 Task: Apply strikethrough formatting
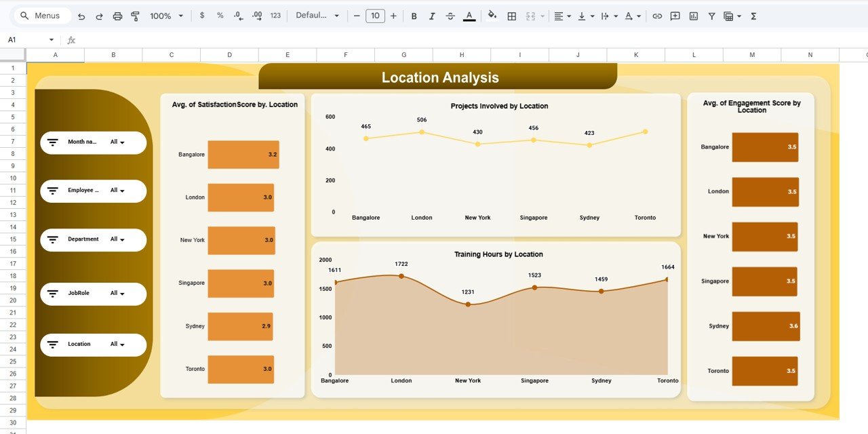tap(450, 15)
